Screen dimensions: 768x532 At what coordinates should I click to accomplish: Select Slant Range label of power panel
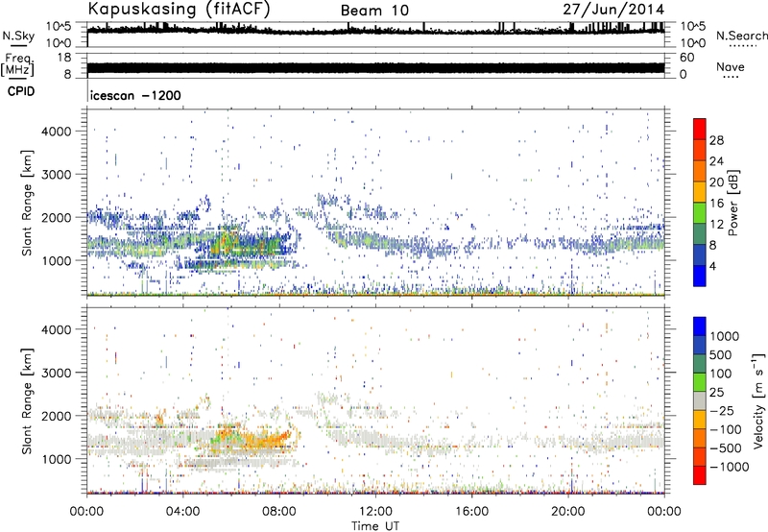coord(27,203)
